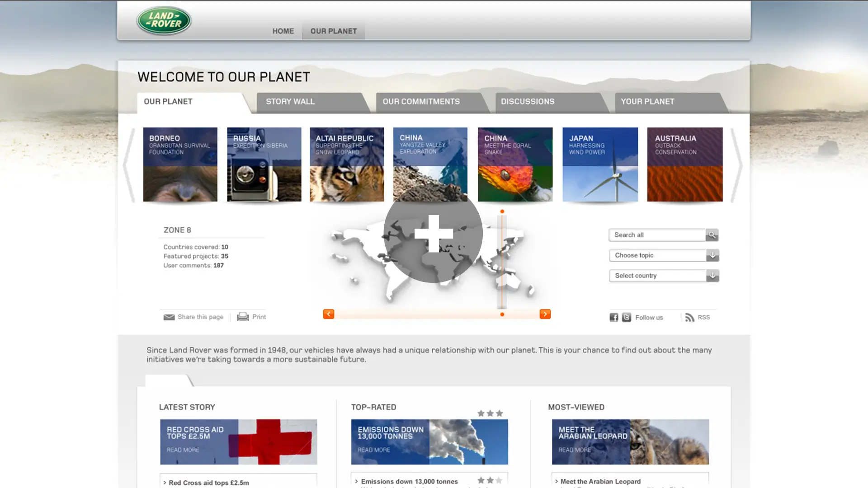The width and height of the screenshot is (868, 488).
Task: Move timeline left with orange arrow
Action: tap(329, 314)
